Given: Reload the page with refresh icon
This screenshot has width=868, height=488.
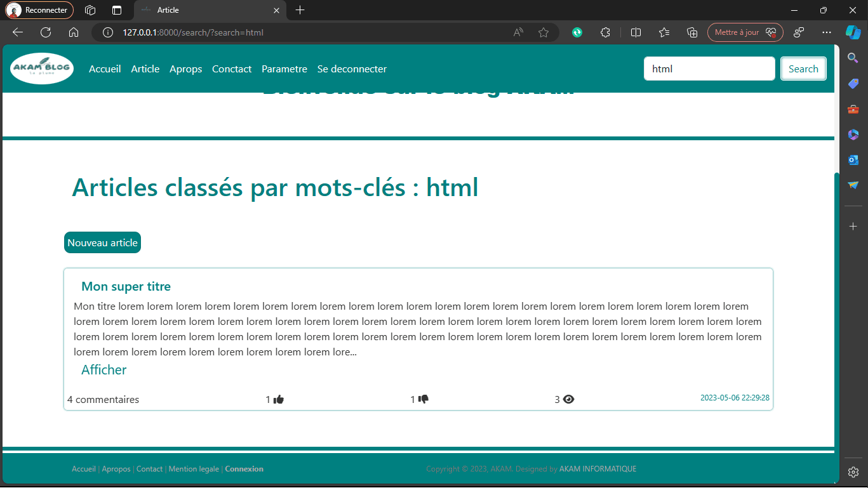Looking at the screenshot, I should [x=46, y=32].
